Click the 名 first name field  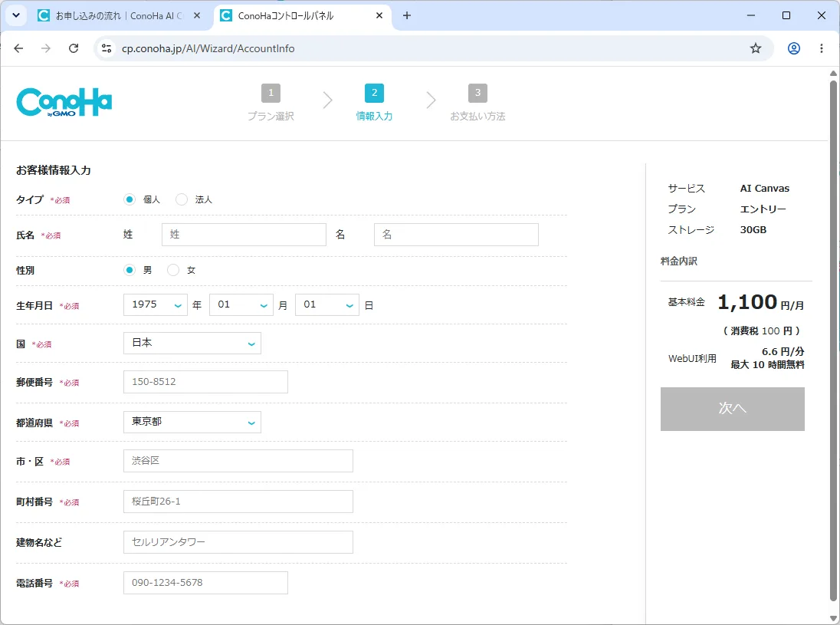click(x=457, y=235)
